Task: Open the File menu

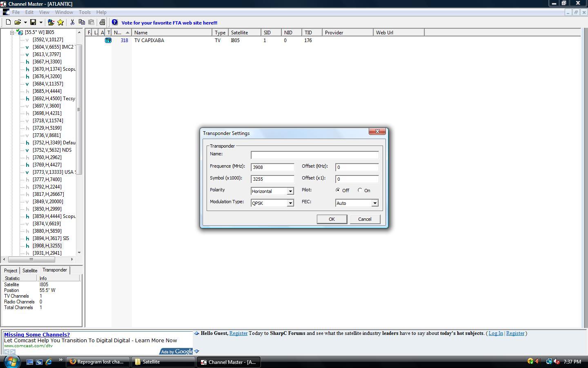Action: 16,12
